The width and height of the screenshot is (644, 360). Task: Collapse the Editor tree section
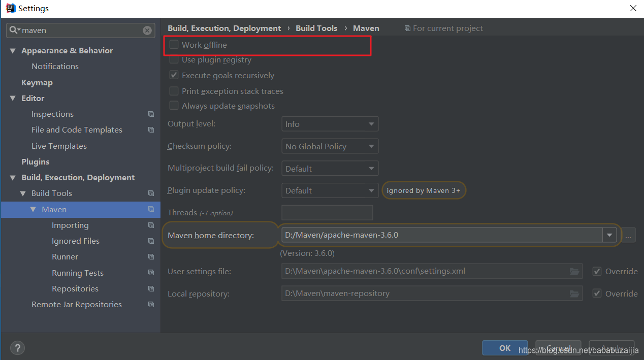point(13,99)
